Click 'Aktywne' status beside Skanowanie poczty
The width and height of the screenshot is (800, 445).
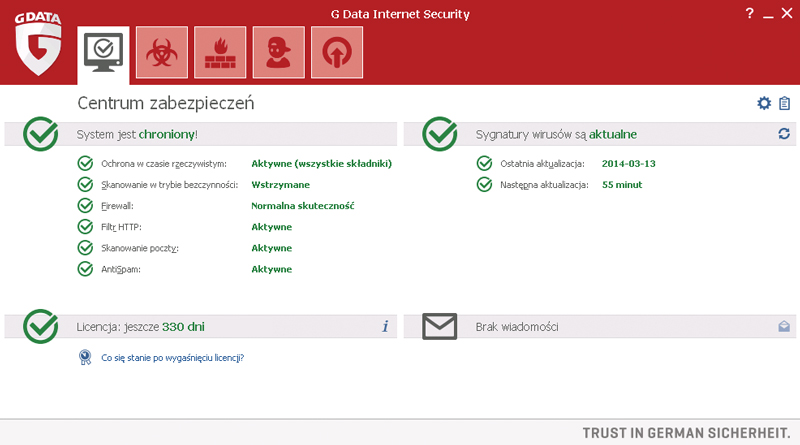pyautogui.click(x=271, y=248)
